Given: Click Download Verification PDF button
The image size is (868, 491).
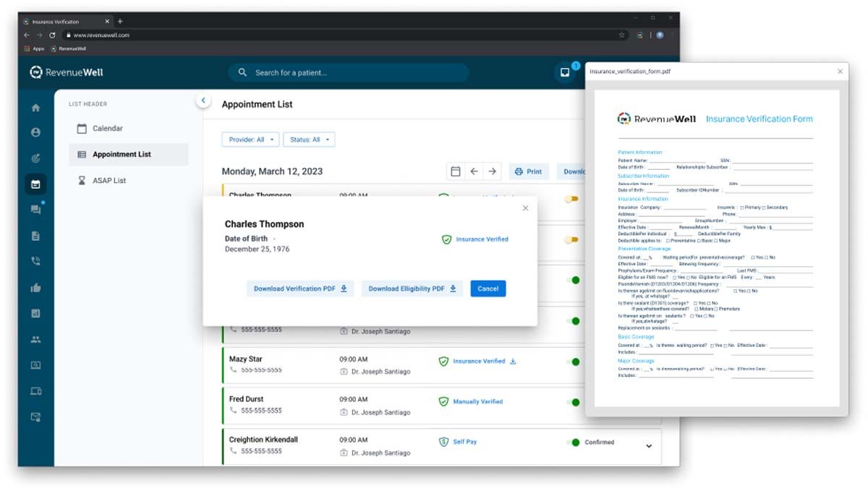Looking at the screenshot, I should click(300, 289).
